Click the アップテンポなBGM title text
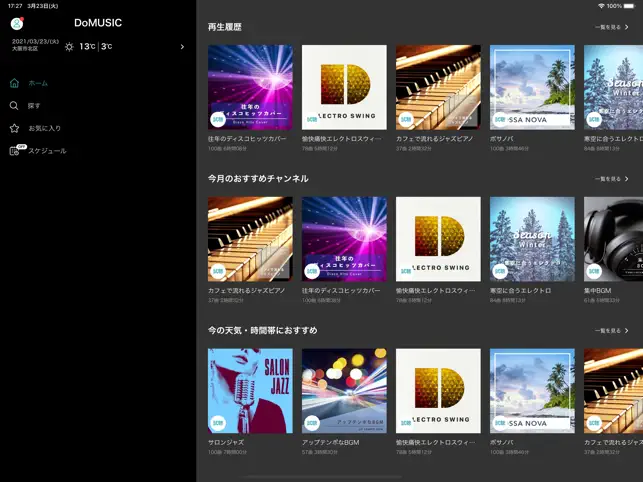 (331, 443)
